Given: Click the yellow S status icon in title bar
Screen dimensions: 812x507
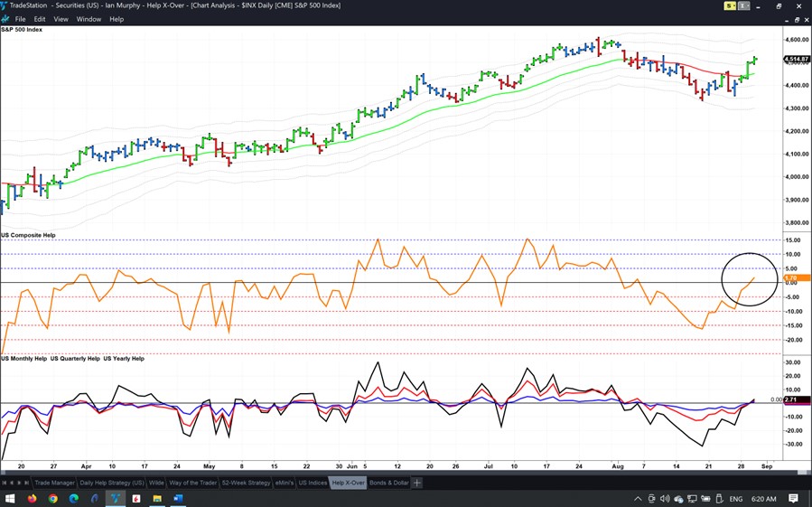Looking at the screenshot, I should (x=730, y=6).
